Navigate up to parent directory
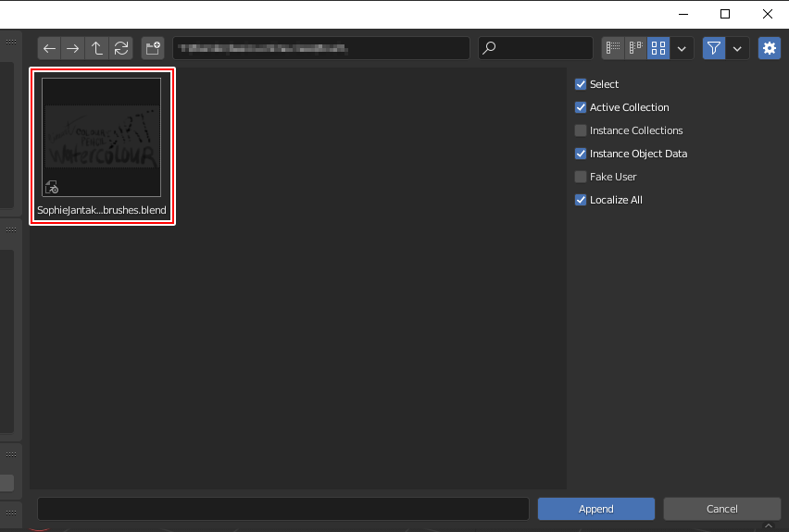 point(97,48)
